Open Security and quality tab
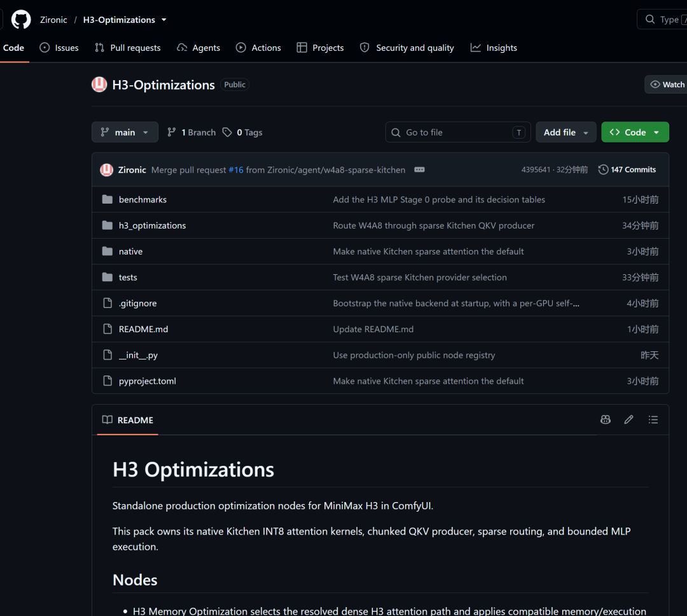687x616 pixels. tap(407, 48)
